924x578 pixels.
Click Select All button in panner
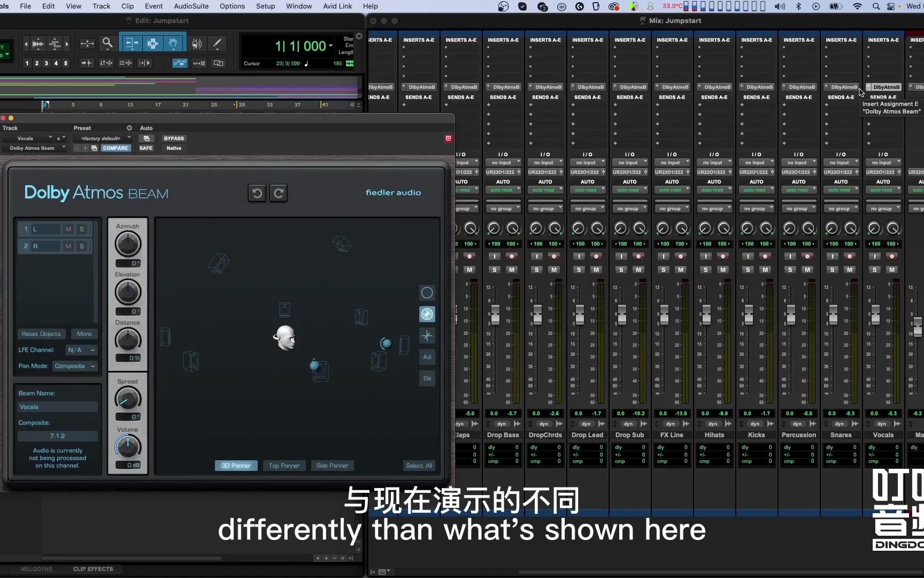pyautogui.click(x=419, y=466)
